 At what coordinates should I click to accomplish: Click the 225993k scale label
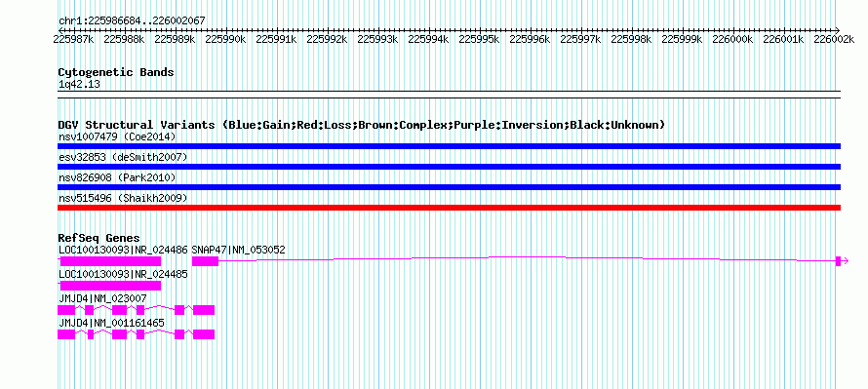click(377, 39)
